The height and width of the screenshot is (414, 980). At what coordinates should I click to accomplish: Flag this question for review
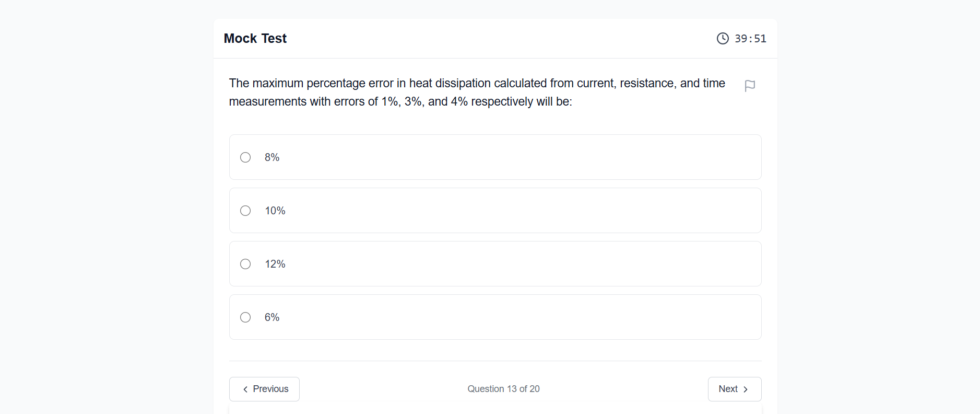point(750,86)
